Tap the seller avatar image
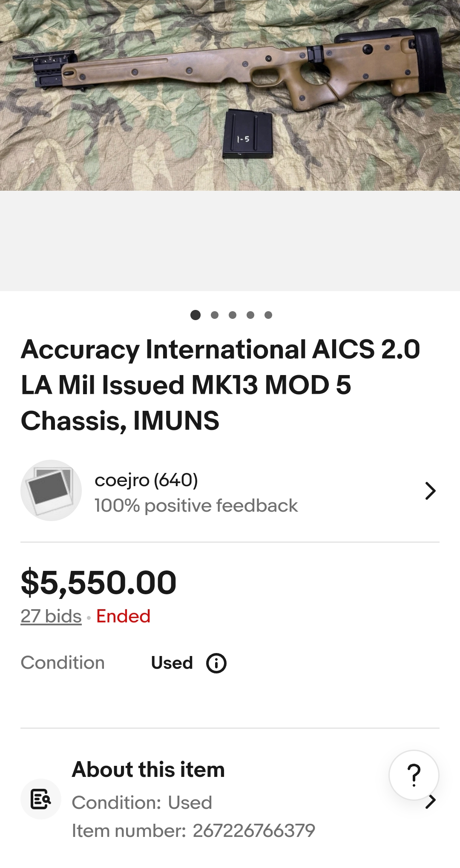This screenshot has height=868, width=460. coord(51,490)
